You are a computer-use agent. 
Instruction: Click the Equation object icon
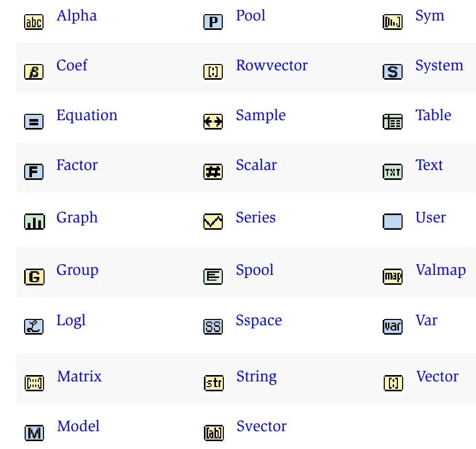click(34, 122)
